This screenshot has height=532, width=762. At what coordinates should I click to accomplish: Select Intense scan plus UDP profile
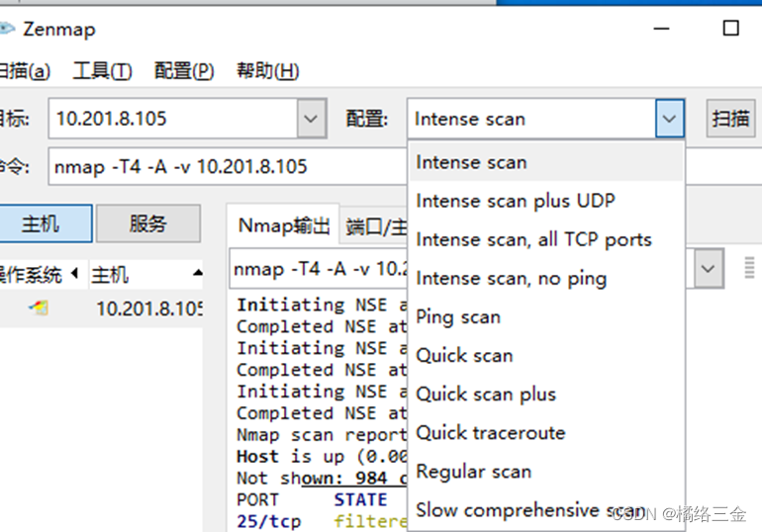click(546, 201)
